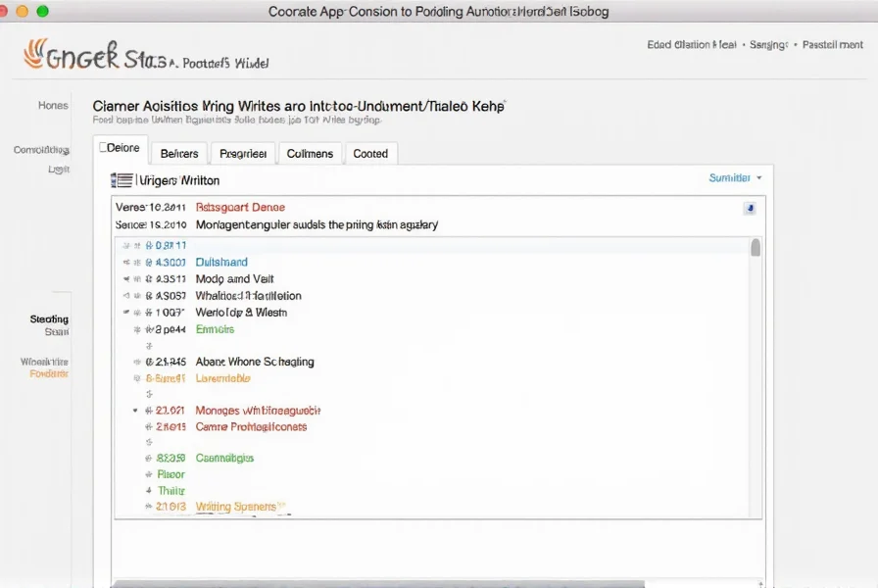Click the row icon beside Abanc Whone Schagling

(x=149, y=362)
